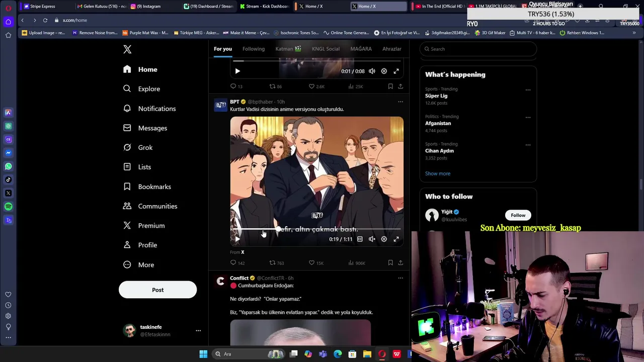644x362 pixels.
Task: Expand the More sidebar menu
Action: [x=138, y=265]
